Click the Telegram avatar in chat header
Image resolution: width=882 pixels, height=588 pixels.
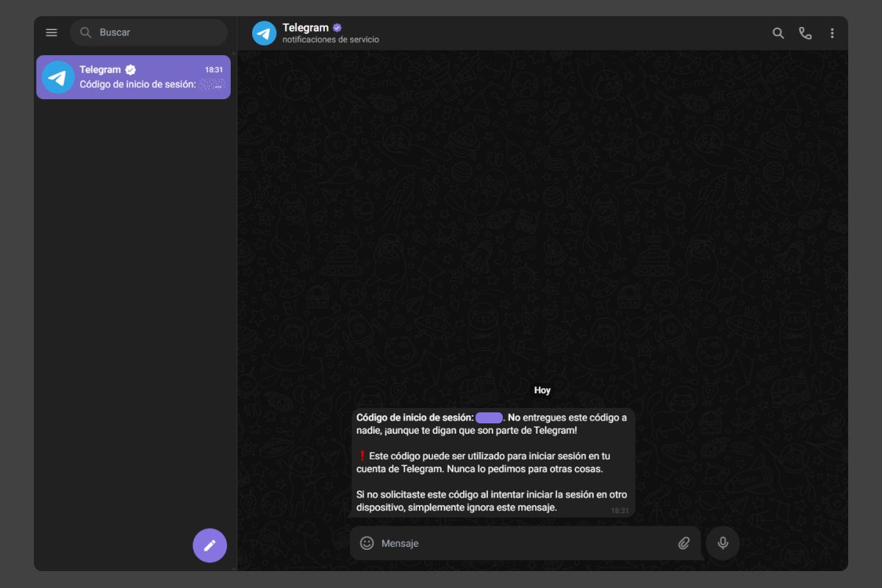[x=264, y=33]
